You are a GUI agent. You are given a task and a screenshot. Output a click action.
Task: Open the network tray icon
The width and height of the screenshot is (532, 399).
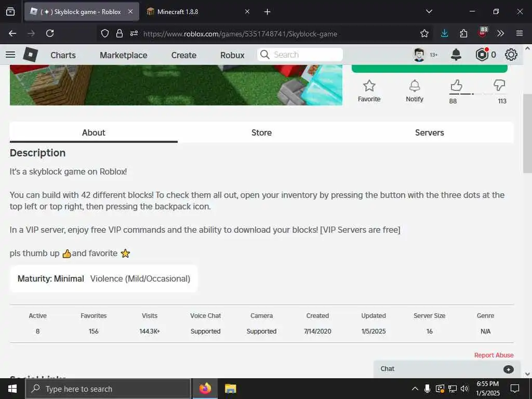pyautogui.click(x=453, y=389)
